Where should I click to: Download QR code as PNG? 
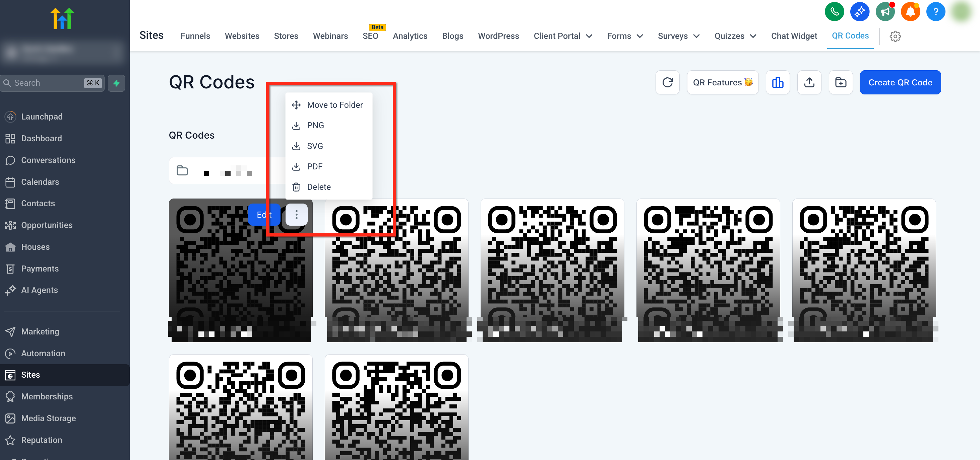coord(315,126)
